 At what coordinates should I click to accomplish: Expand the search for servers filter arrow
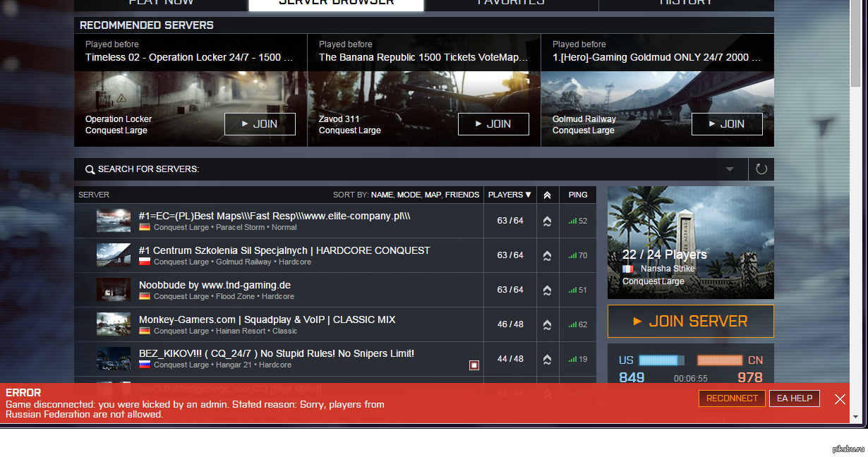point(730,169)
